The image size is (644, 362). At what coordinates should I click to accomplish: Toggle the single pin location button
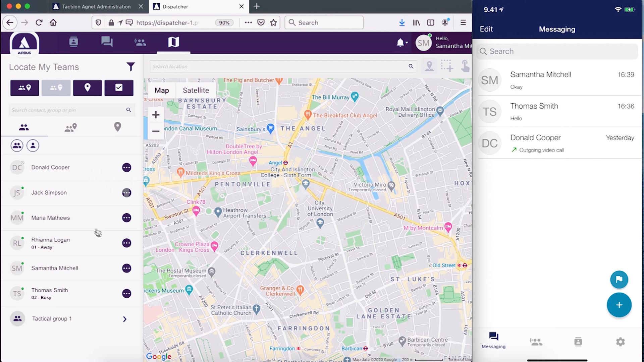[87, 88]
